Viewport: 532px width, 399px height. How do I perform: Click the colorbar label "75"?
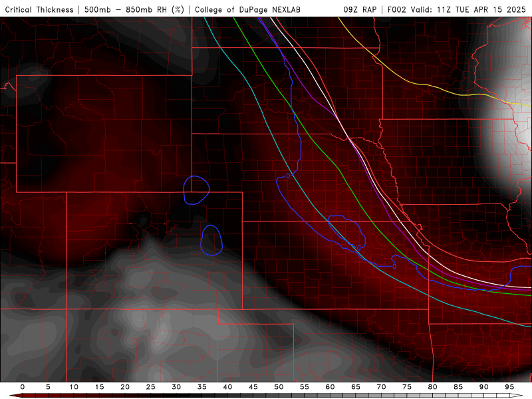[407, 387]
